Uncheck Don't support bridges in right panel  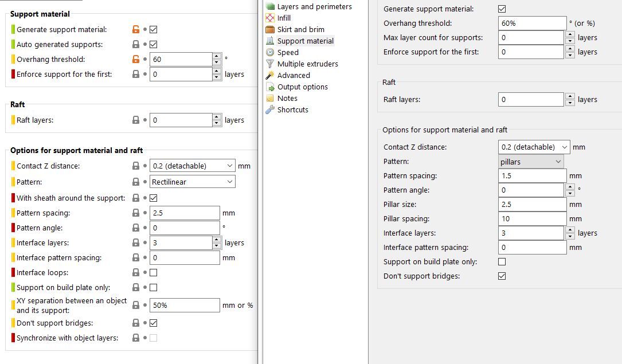pyautogui.click(x=502, y=276)
